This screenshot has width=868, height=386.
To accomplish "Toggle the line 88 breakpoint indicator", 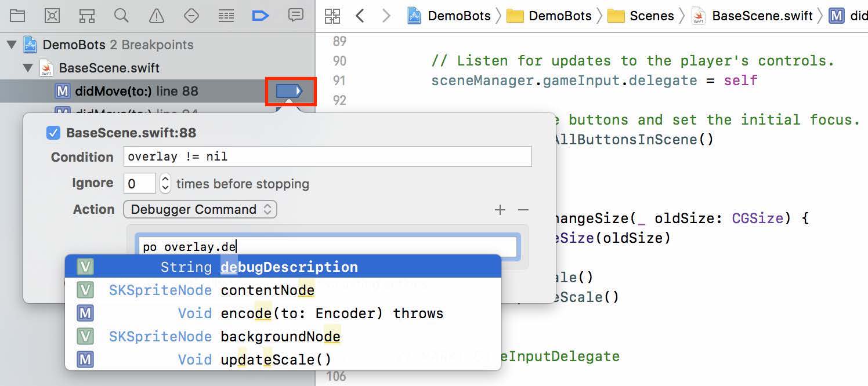I will tap(290, 91).
